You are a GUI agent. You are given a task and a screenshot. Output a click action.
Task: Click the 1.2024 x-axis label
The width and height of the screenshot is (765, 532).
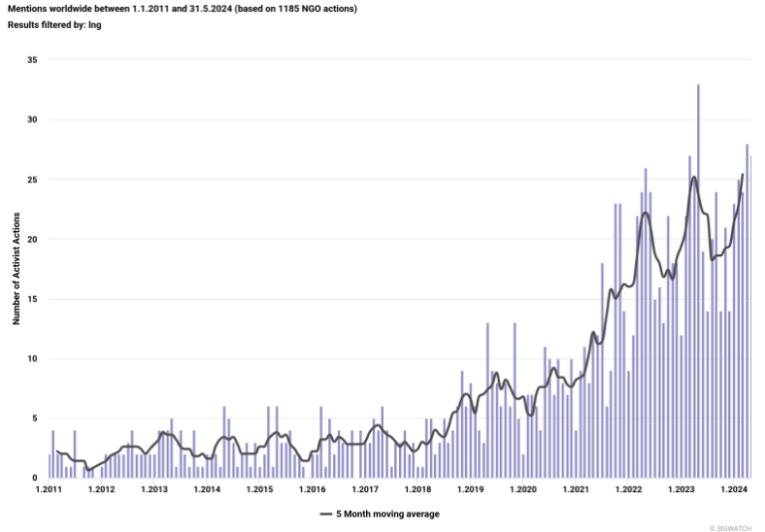point(734,489)
